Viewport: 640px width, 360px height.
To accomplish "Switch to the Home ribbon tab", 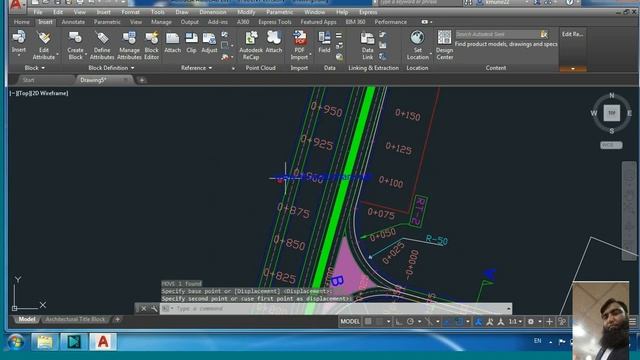I will (x=22, y=22).
